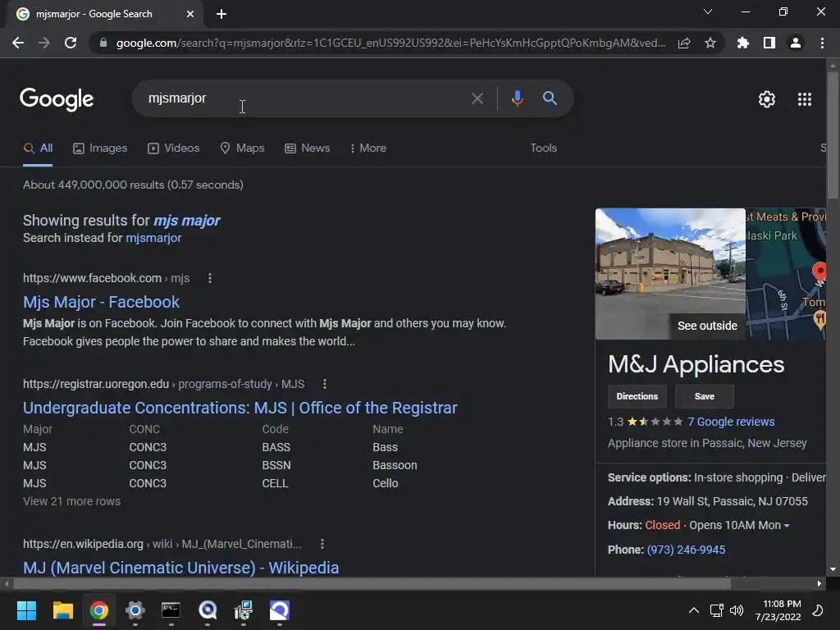Open Chrome's three-dot menu
Screen dimensions: 840x630
[822, 43]
